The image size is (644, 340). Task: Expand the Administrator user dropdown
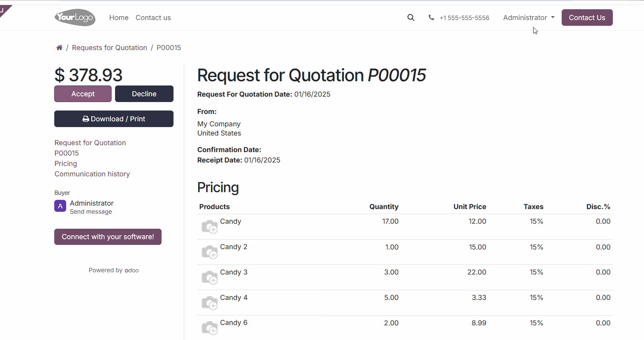click(529, 18)
